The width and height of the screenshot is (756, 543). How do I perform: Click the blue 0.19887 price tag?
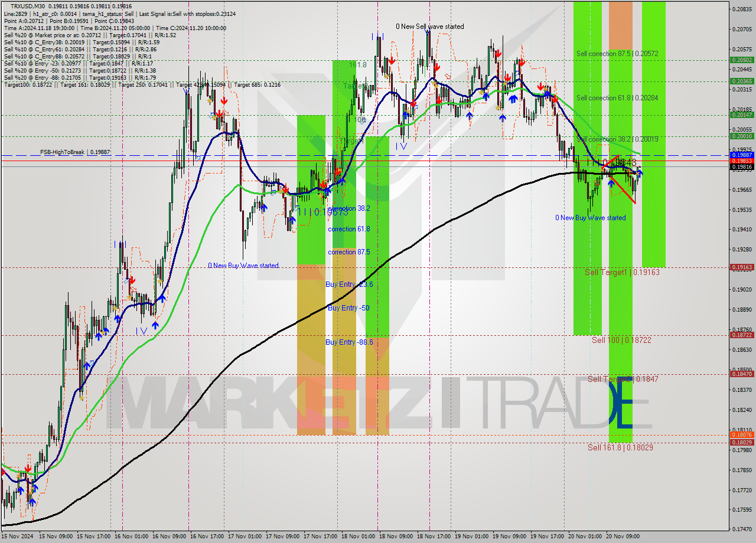coord(742,155)
